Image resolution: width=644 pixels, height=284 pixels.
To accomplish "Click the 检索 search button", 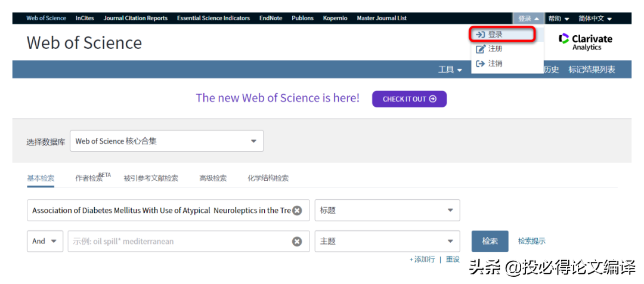I will (490, 242).
